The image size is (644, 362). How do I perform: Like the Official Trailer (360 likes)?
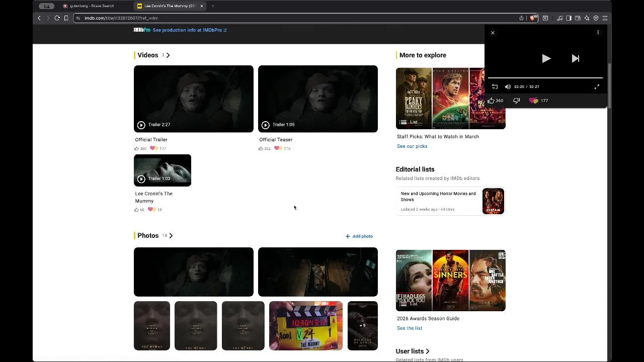pos(140,149)
